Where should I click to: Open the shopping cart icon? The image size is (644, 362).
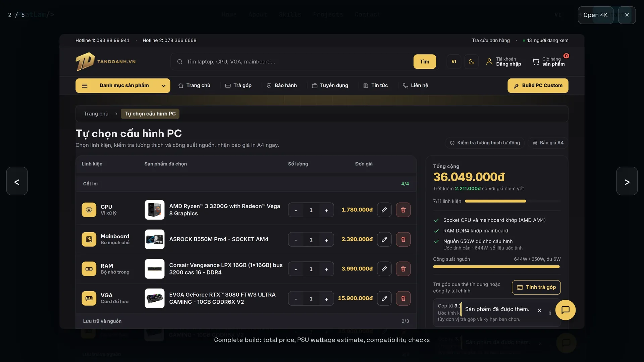[535, 62]
